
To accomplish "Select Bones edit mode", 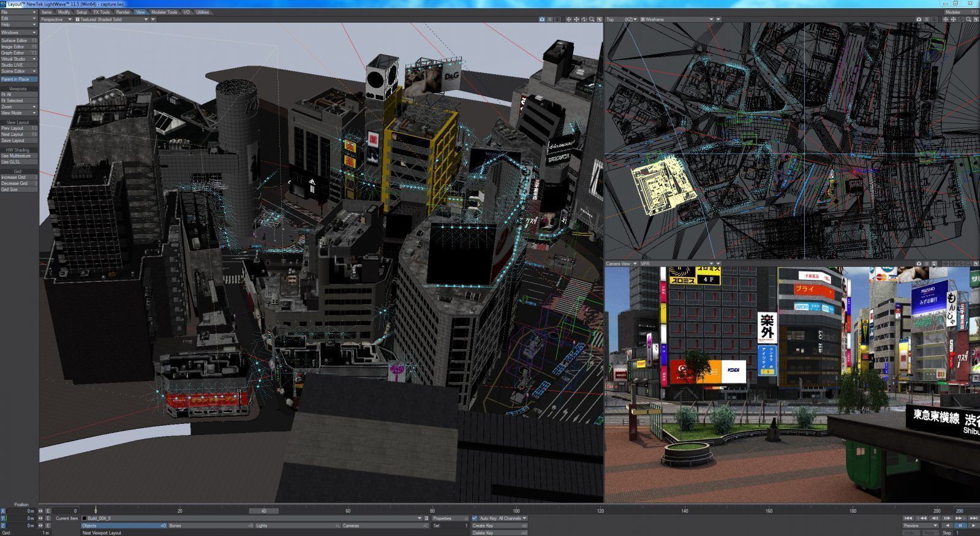I will tap(211, 526).
